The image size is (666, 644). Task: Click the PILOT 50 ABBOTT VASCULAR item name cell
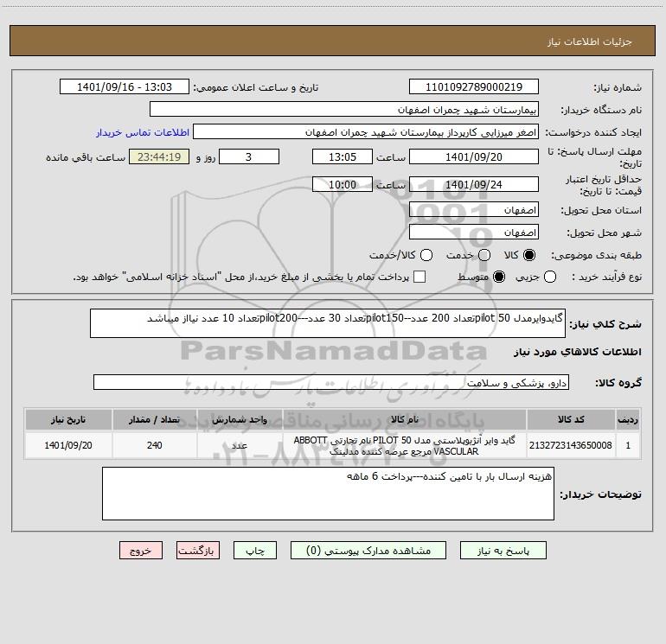[405, 445]
